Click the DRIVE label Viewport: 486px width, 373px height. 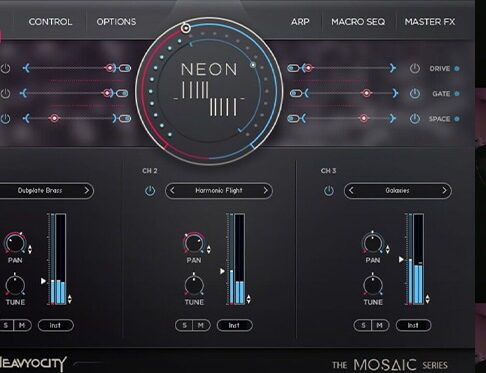pyautogui.click(x=440, y=69)
